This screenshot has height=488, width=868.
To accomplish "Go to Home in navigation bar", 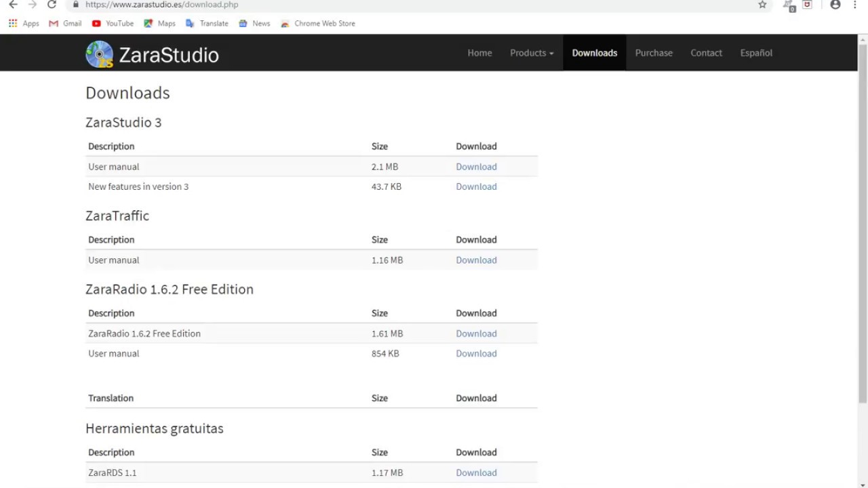I will pyautogui.click(x=479, y=53).
